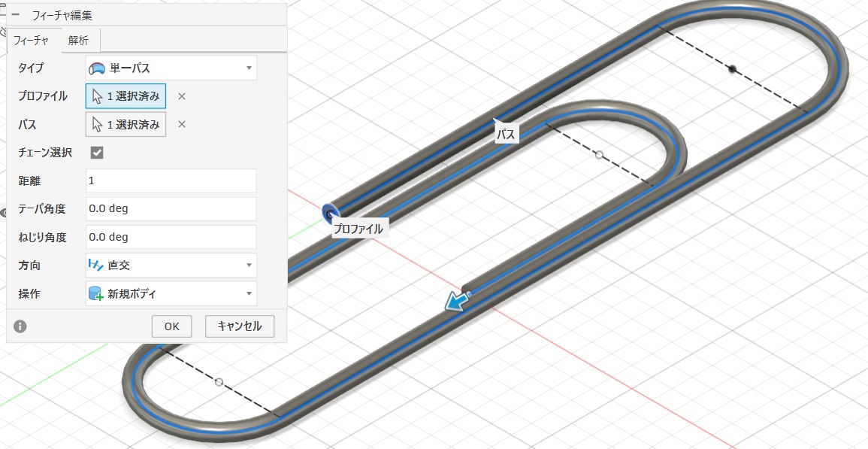This screenshot has width=868, height=449.
Task: Select the blue profile circle at wire end
Action: pyautogui.click(x=331, y=214)
